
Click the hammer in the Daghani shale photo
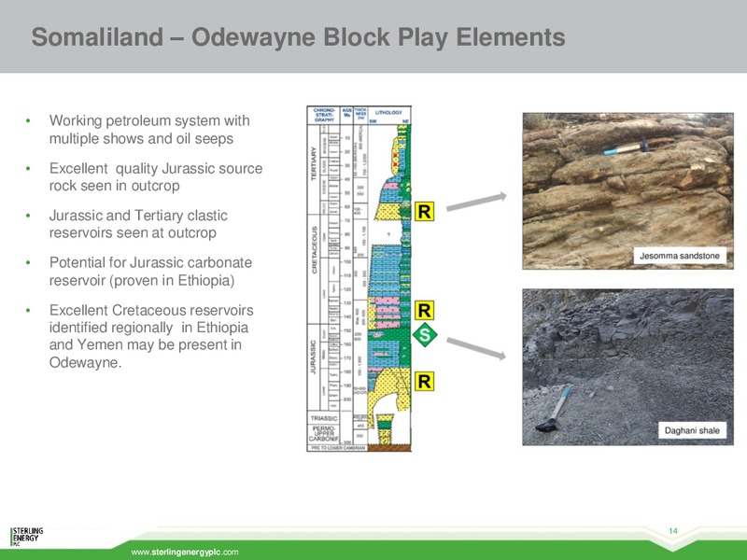pyautogui.click(x=554, y=409)
